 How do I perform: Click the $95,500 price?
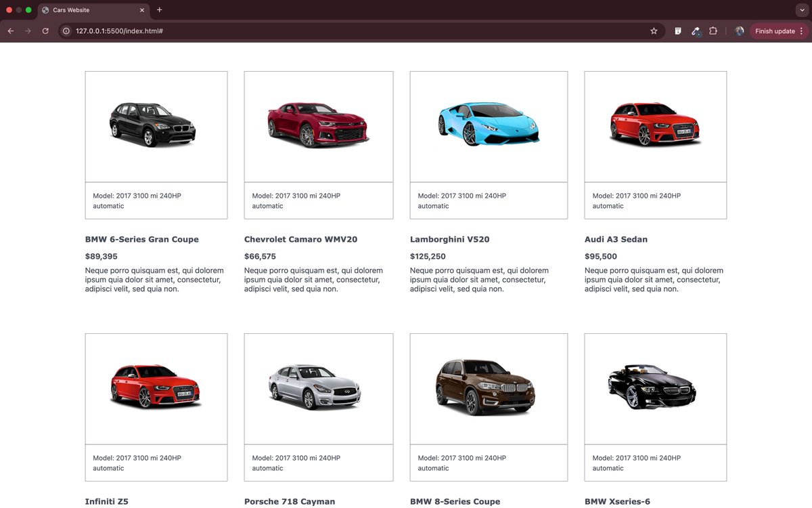pos(601,257)
